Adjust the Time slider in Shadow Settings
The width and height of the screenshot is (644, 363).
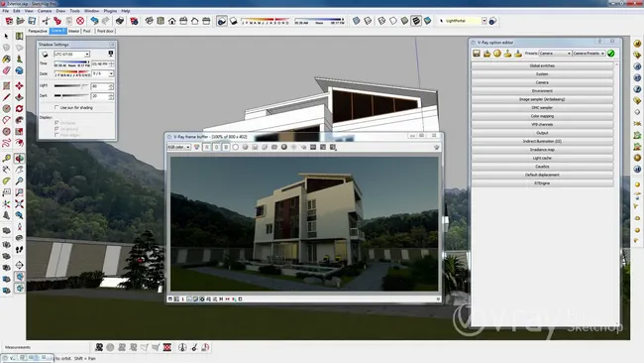click(x=72, y=62)
